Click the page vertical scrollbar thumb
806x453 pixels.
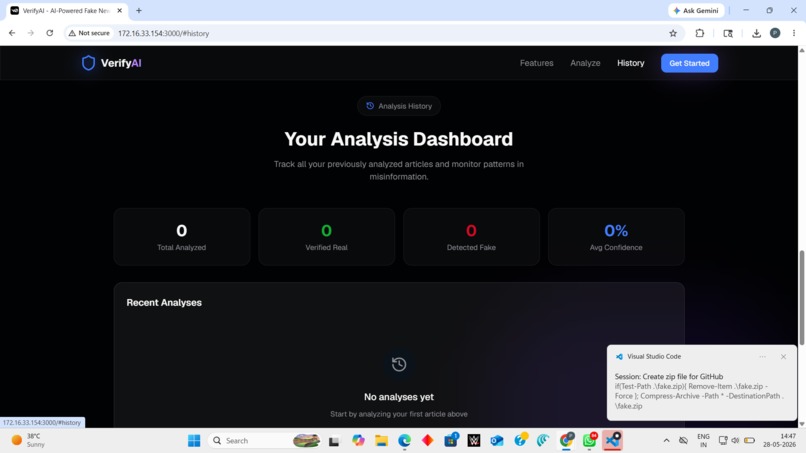pyautogui.click(x=801, y=297)
